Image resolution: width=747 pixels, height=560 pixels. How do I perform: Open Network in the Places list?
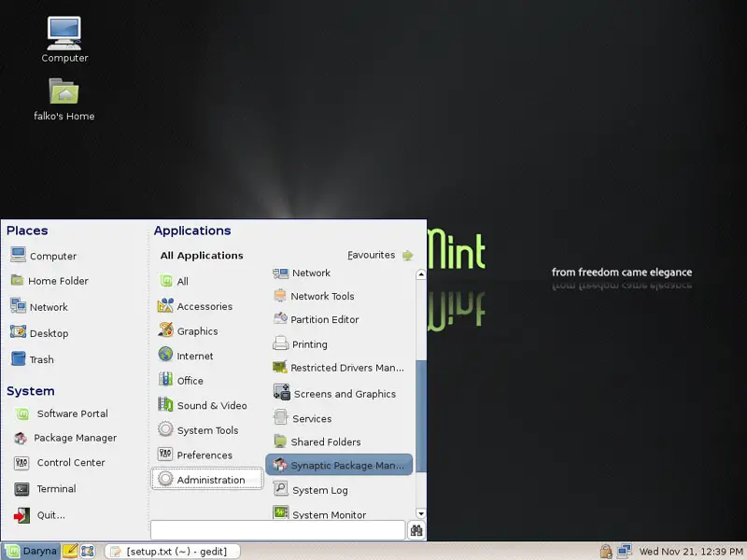(x=39, y=307)
